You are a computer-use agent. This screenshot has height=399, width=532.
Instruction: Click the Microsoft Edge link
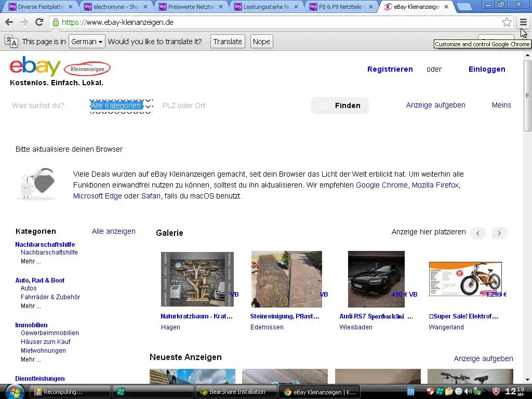tap(97, 196)
